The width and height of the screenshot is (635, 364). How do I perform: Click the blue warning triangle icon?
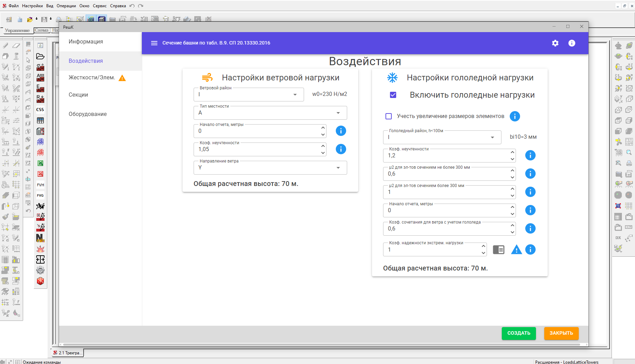coord(516,249)
